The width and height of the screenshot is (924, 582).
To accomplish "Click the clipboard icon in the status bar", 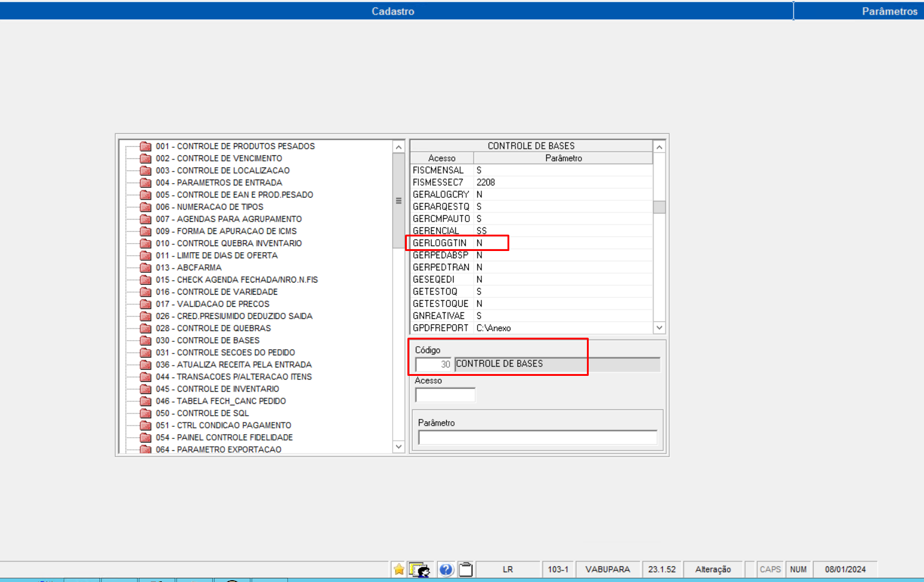I will [466, 569].
